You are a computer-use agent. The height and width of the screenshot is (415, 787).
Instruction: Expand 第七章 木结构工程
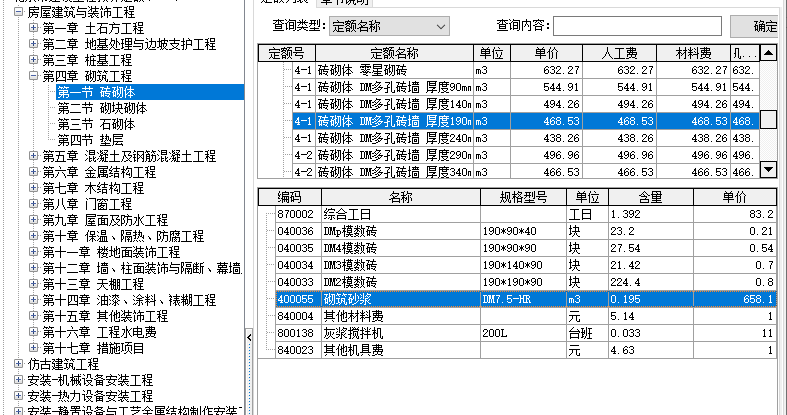[33, 188]
